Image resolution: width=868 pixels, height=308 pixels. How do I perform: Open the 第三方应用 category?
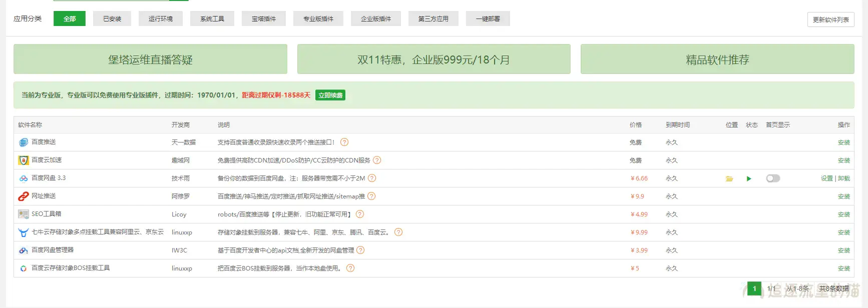[x=433, y=19]
